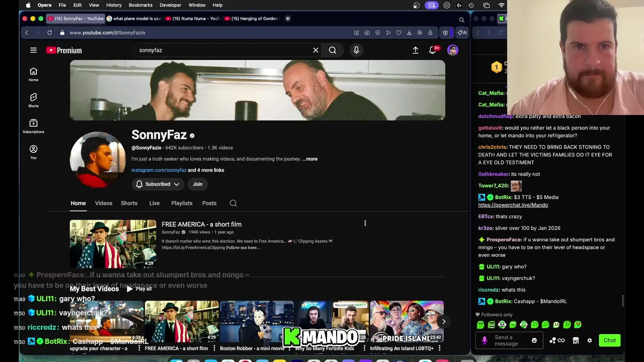Open options for upgrade your character video
This screenshot has height=362, width=644.
coord(139,348)
